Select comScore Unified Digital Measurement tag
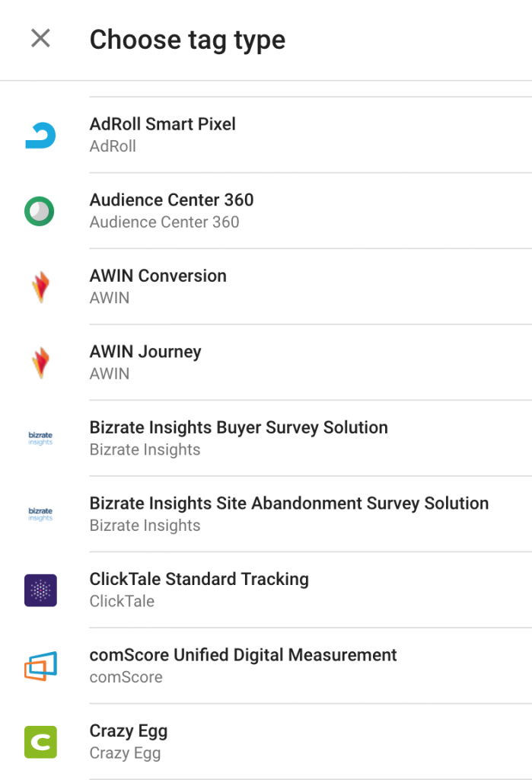The image size is (532, 780). [x=266, y=666]
